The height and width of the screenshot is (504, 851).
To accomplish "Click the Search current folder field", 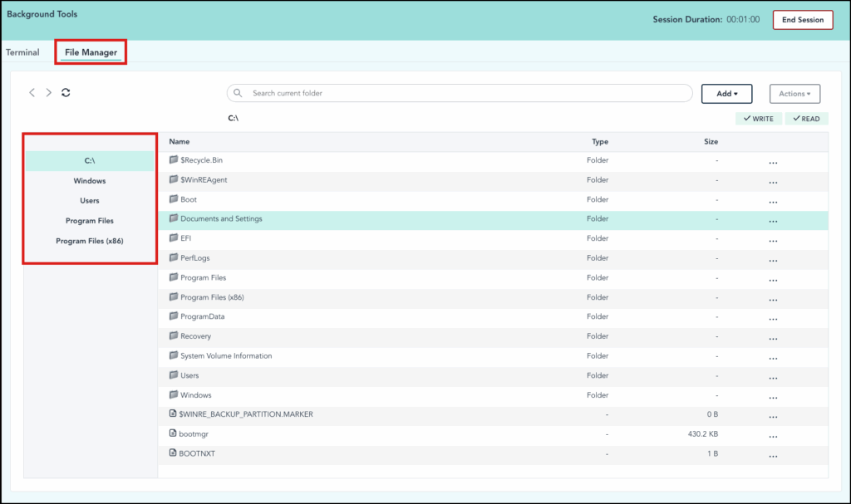I will point(465,93).
